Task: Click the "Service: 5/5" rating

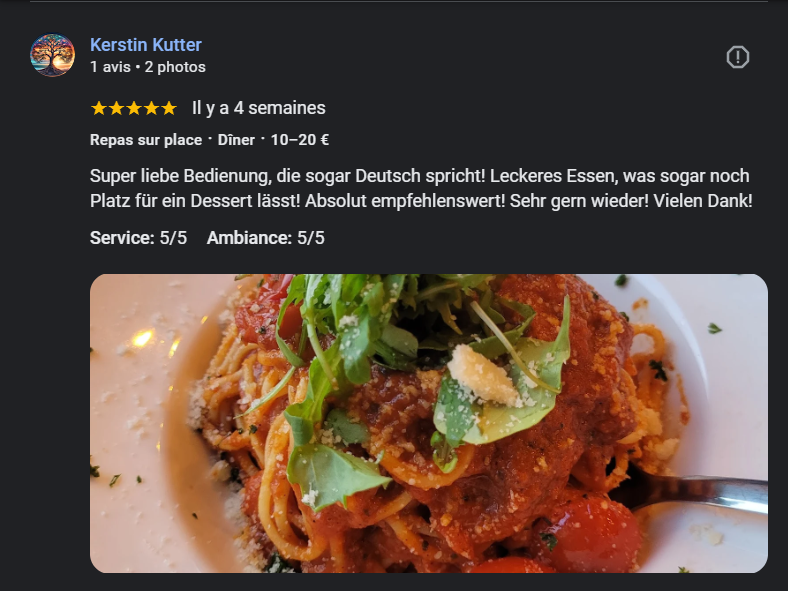Action: [x=138, y=238]
